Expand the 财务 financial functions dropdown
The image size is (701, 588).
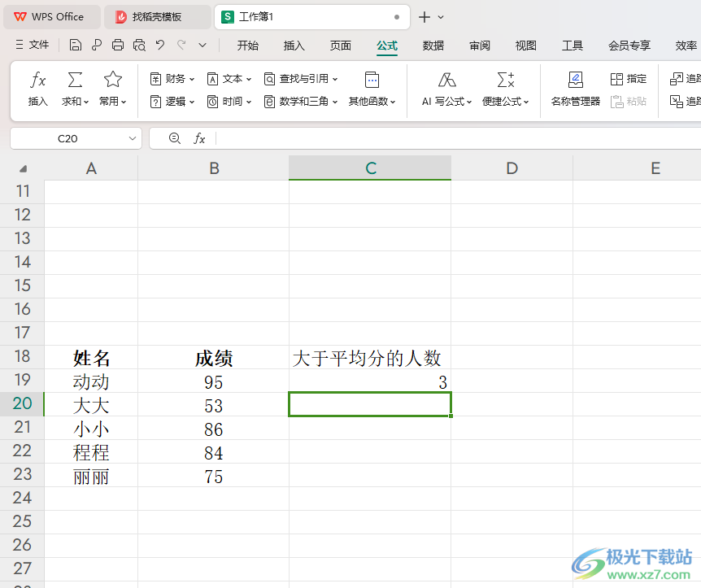click(x=172, y=79)
